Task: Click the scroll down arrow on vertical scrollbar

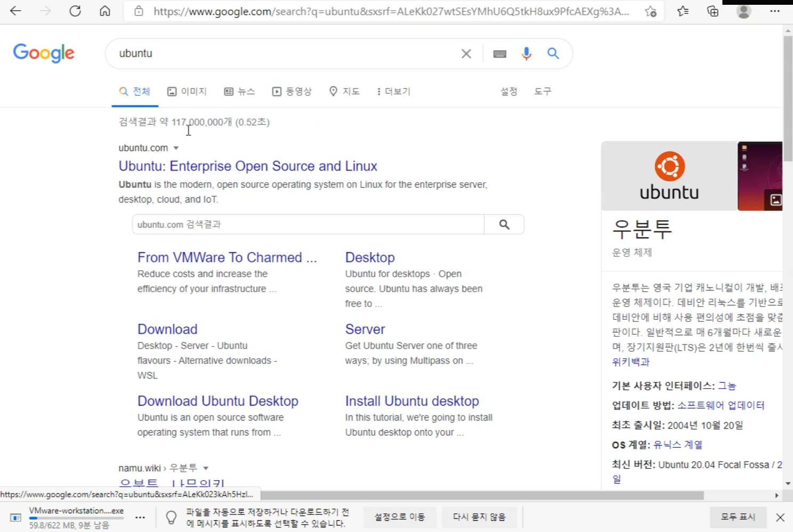Action: [x=788, y=483]
